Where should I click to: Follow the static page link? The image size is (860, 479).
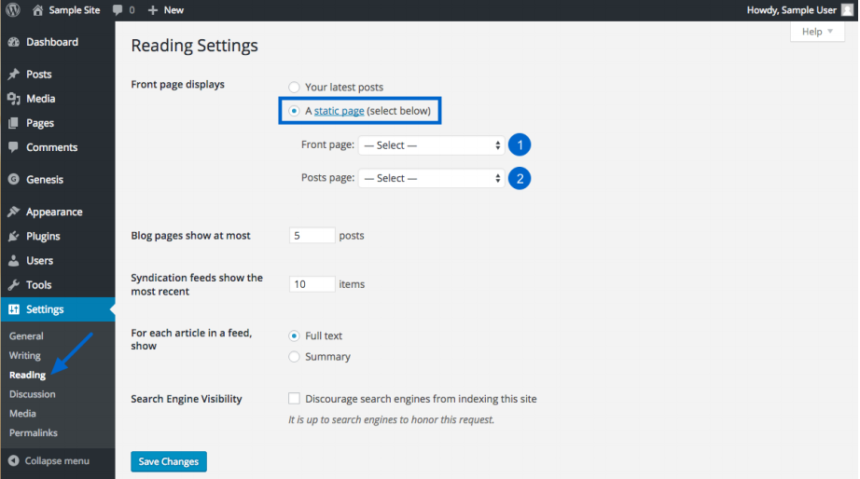tap(339, 111)
